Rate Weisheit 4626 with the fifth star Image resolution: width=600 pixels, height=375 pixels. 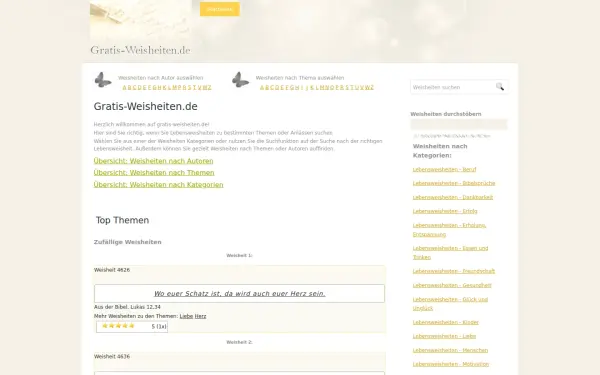(x=132, y=326)
